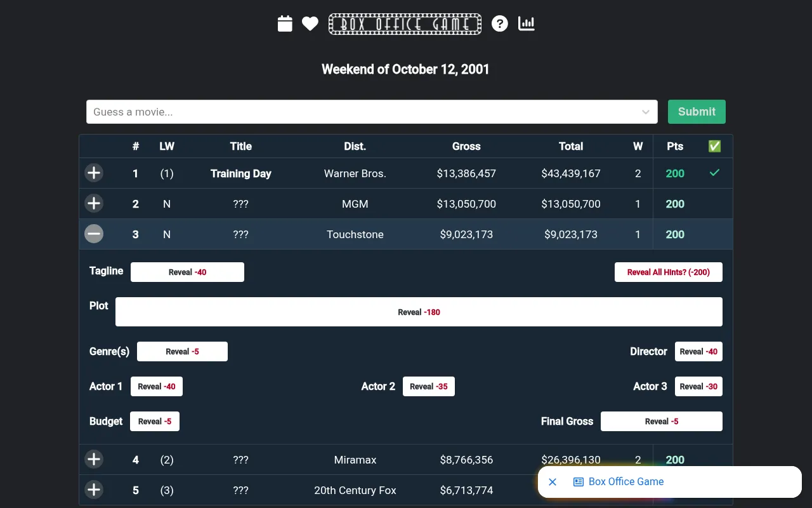Click the Warner Bros. distributor cell

point(355,173)
